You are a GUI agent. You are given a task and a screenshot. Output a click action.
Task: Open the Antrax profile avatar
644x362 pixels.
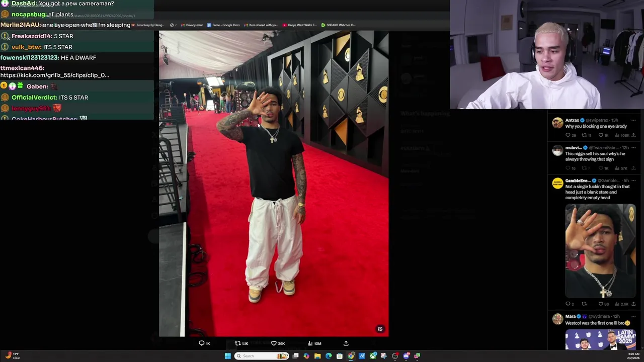pyautogui.click(x=557, y=123)
